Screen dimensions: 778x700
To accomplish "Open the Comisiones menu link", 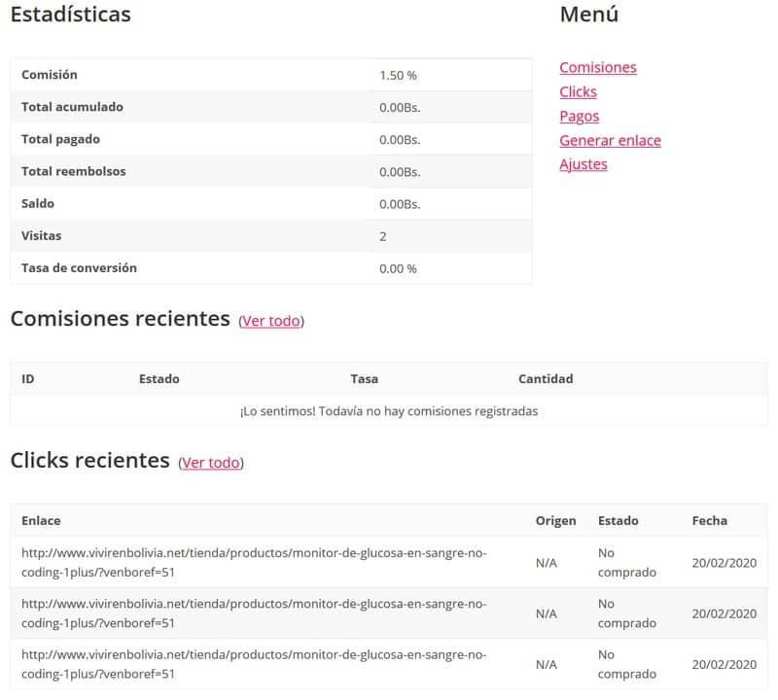I will coord(597,67).
